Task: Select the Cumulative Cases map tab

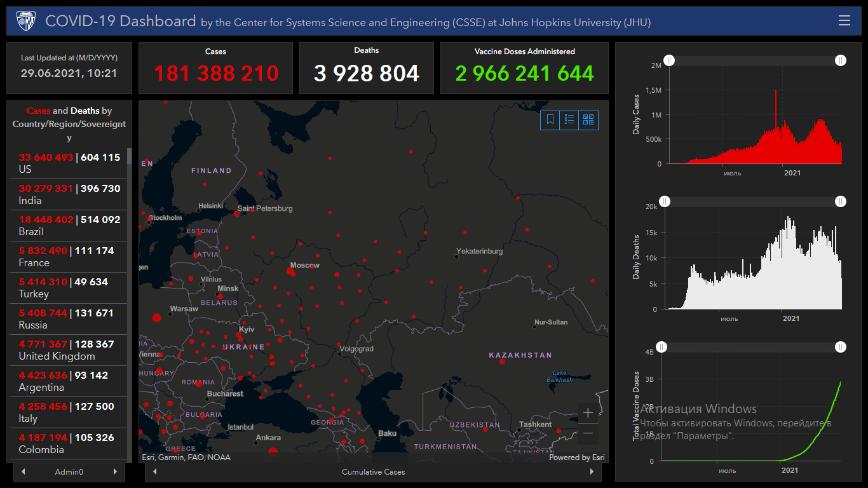Action: coord(373,472)
